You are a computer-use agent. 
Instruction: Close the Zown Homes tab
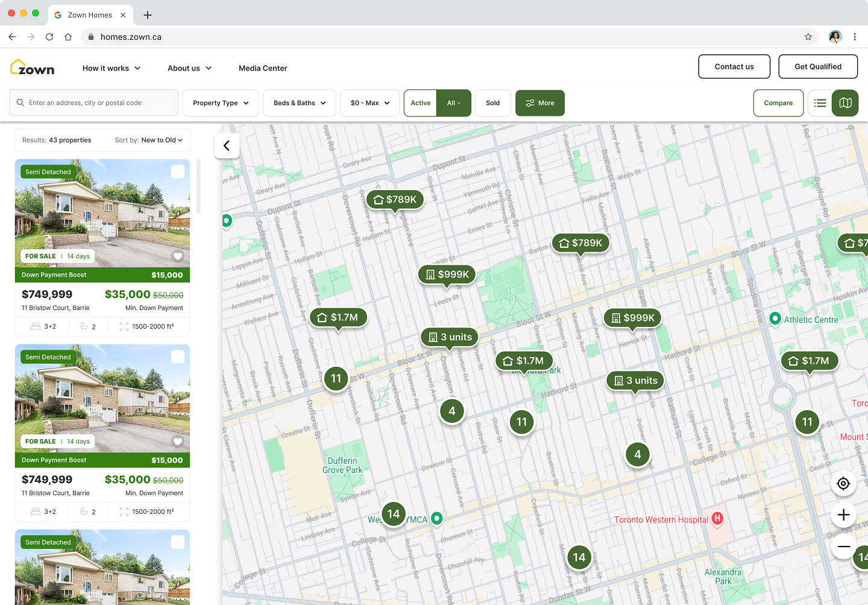(x=123, y=15)
